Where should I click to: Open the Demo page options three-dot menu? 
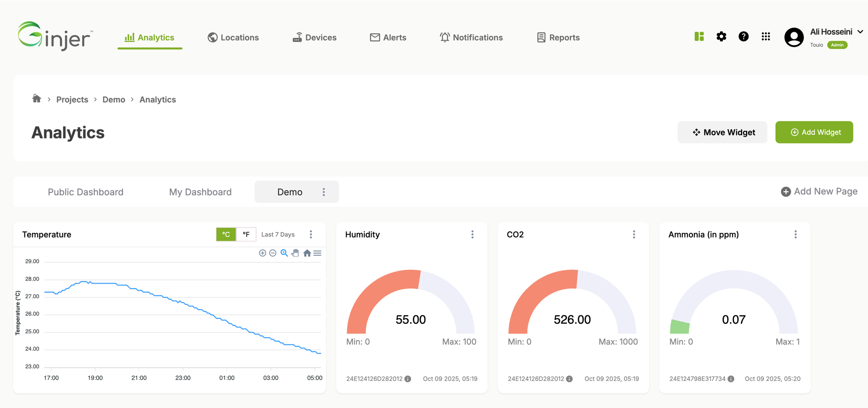click(324, 192)
